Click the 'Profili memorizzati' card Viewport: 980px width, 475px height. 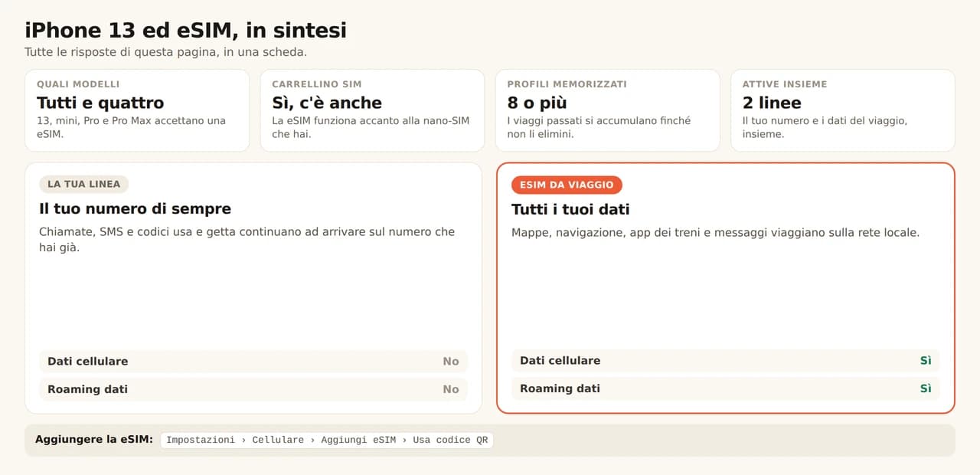tap(608, 110)
